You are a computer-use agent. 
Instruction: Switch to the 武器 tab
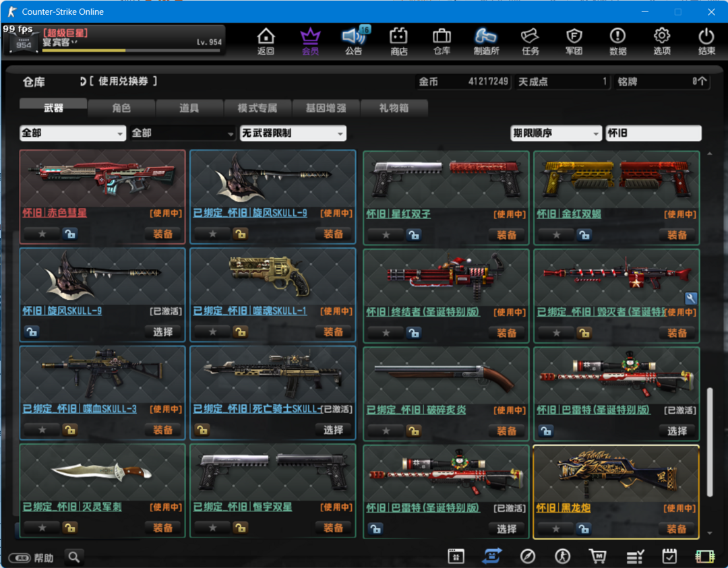[x=53, y=108]
